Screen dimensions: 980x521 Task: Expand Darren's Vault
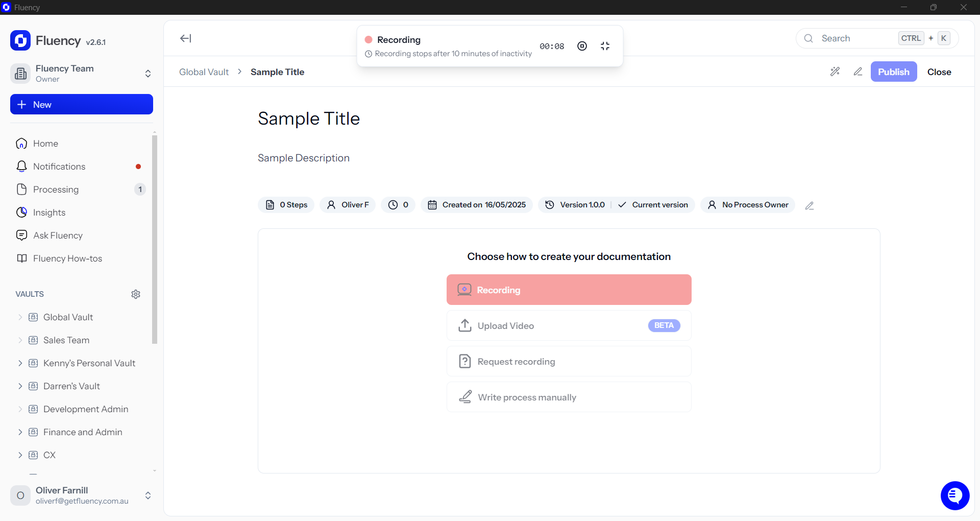20,386
